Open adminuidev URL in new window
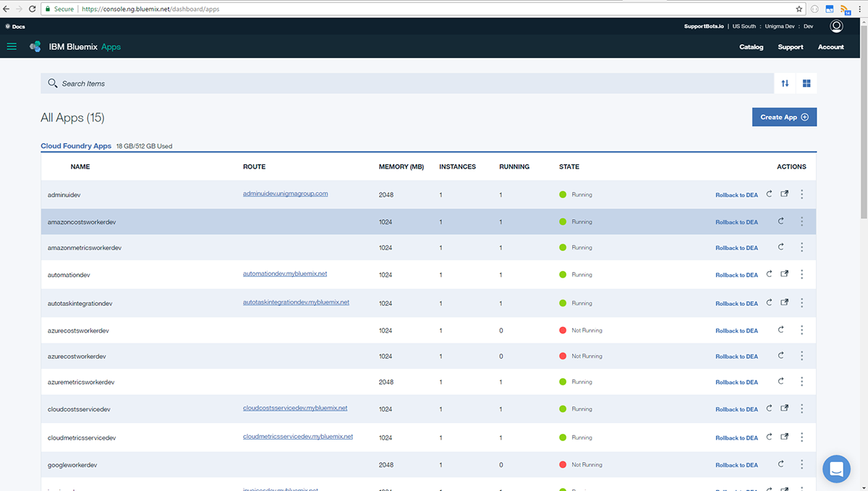 coord(785,194)
